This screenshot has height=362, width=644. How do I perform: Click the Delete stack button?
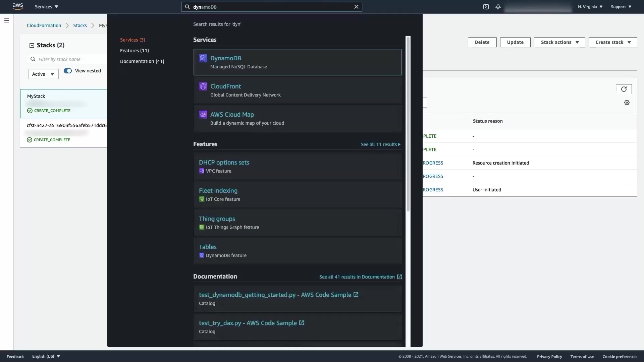(x=482, y=42)
